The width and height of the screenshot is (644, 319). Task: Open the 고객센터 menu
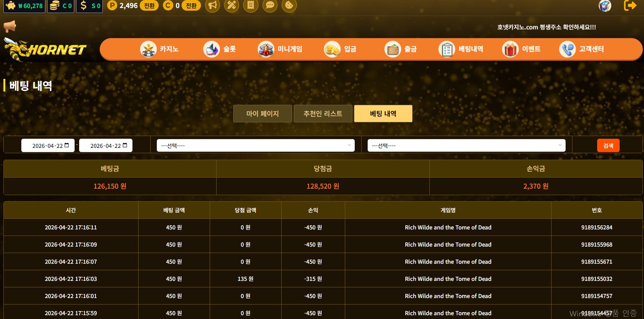(582, 49)
